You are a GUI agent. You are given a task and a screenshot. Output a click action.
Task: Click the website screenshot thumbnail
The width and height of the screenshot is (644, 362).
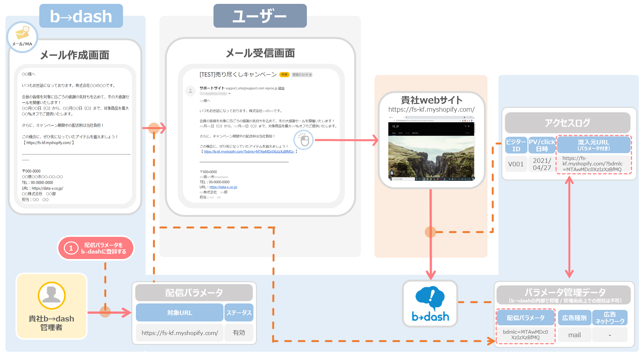[431, 148]
